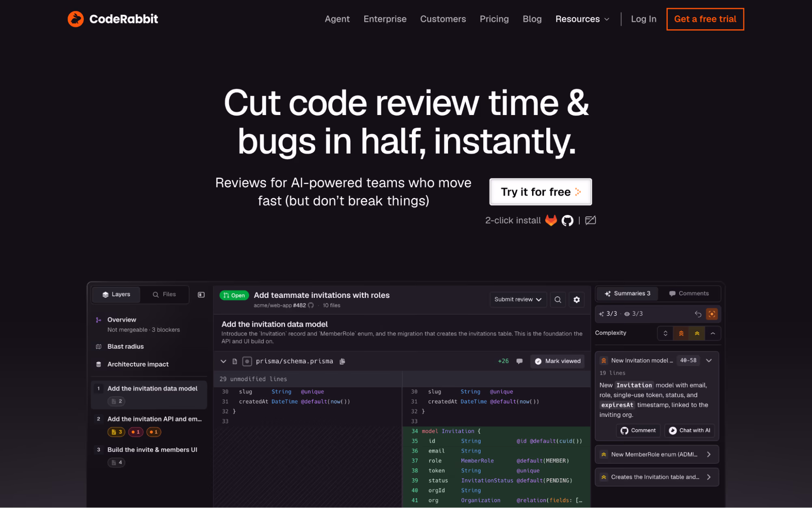Screen dimensions: 812x508
Task: Toggle the sidebar panel icon
Action: (x=201, y=295)
